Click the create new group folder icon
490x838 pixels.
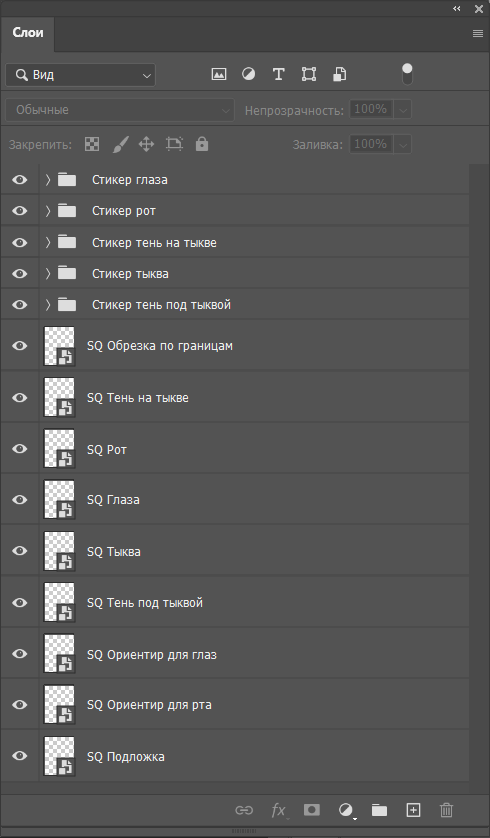coord(379,810)
